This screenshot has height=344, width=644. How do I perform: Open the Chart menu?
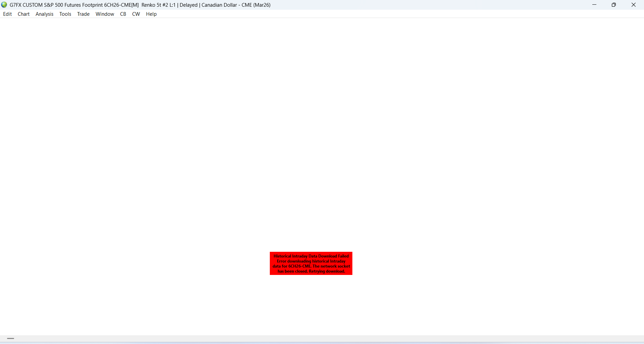point(24,14)
